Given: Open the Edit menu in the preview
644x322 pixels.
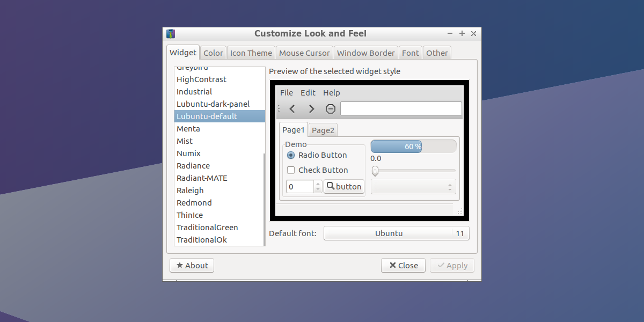Looking at the screenshot, I should coord(308,92).
